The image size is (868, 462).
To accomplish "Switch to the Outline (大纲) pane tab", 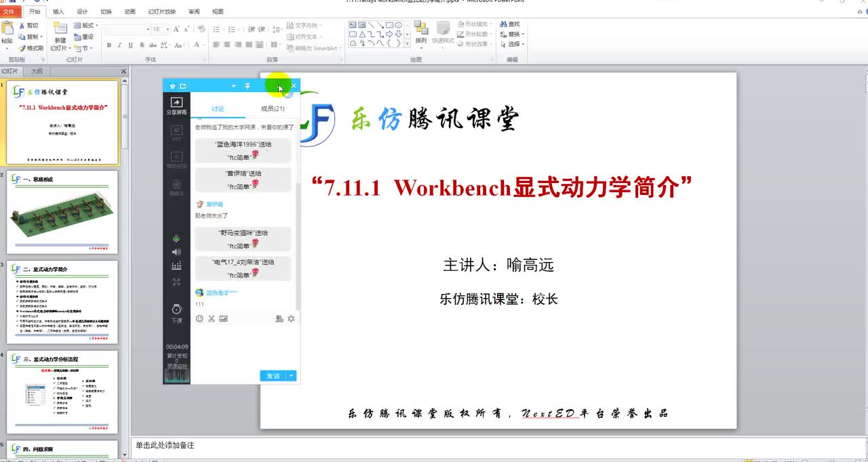I will [x=37, y=71].
